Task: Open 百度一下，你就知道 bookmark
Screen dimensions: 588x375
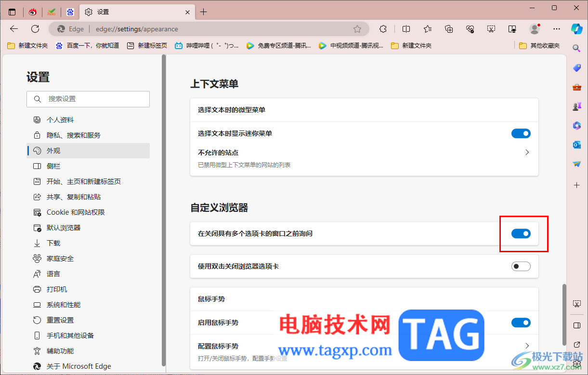Action: 87,46
